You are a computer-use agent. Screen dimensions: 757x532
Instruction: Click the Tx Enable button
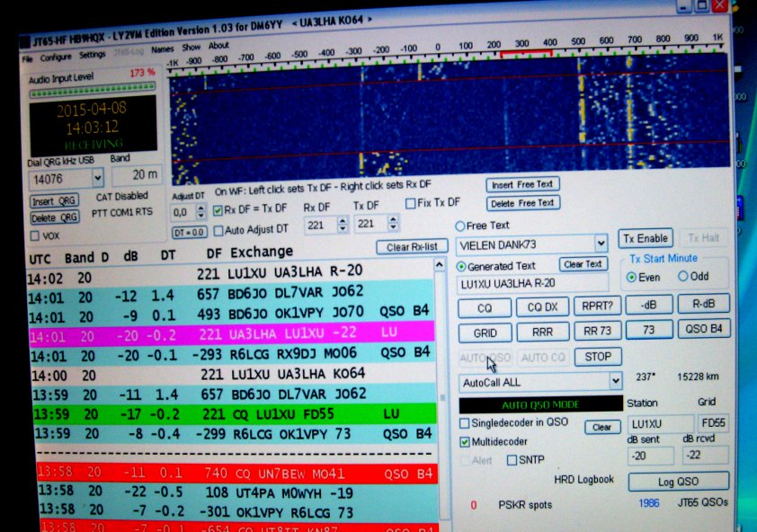pyautogui.click(x=646, y=238)
